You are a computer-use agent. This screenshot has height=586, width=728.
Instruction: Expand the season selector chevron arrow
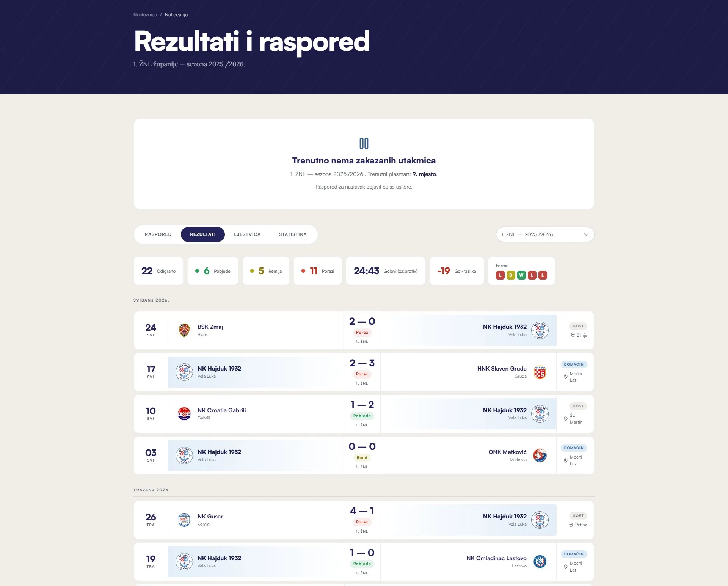[586, 234]
